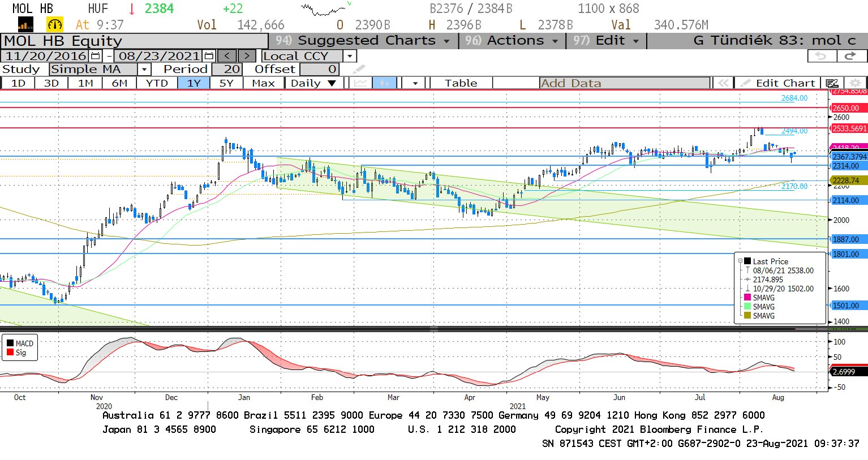Click the Period value field
This screenshot has width=868, height=460.
227,70
